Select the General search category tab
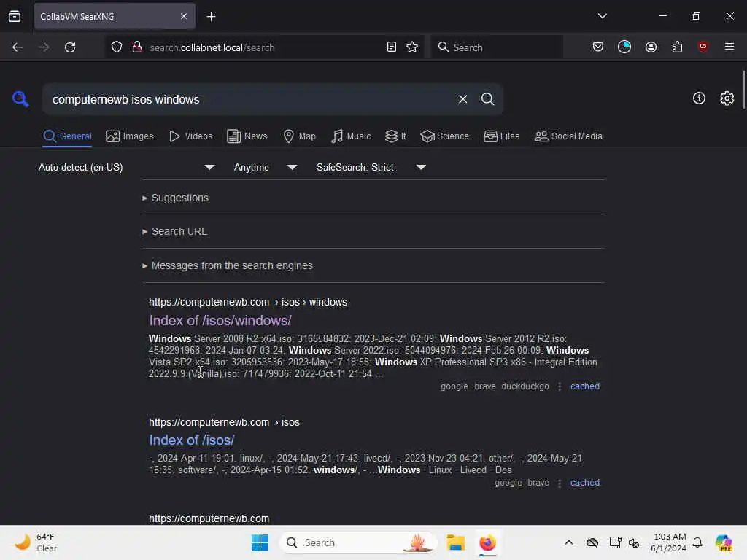 point(67,136)
